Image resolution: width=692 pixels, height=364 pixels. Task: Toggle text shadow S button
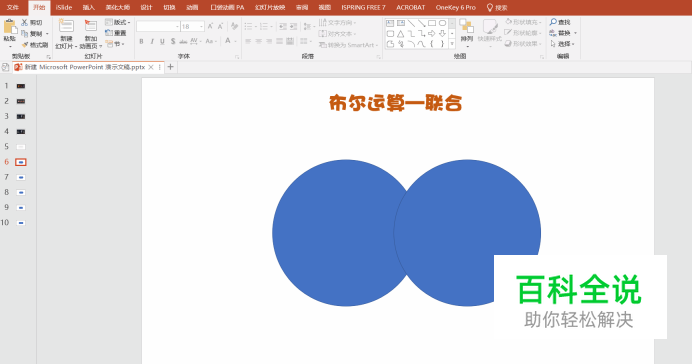point(173,41)
